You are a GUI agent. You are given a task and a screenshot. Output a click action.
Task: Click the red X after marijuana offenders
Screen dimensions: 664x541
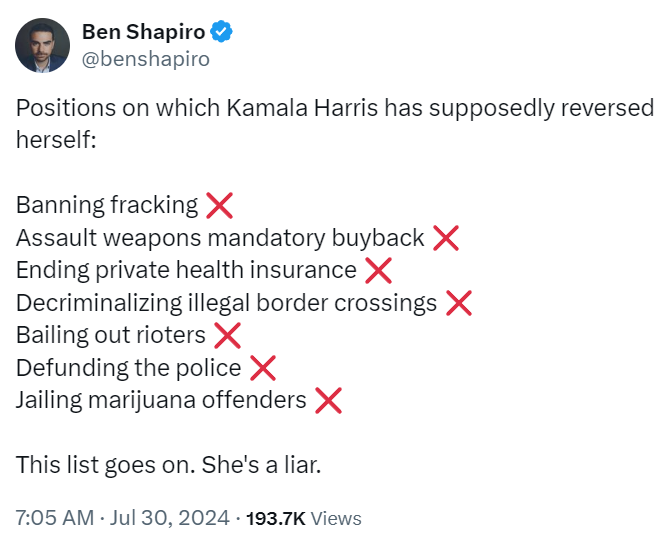pyautogui.click(x=328, y=401)
